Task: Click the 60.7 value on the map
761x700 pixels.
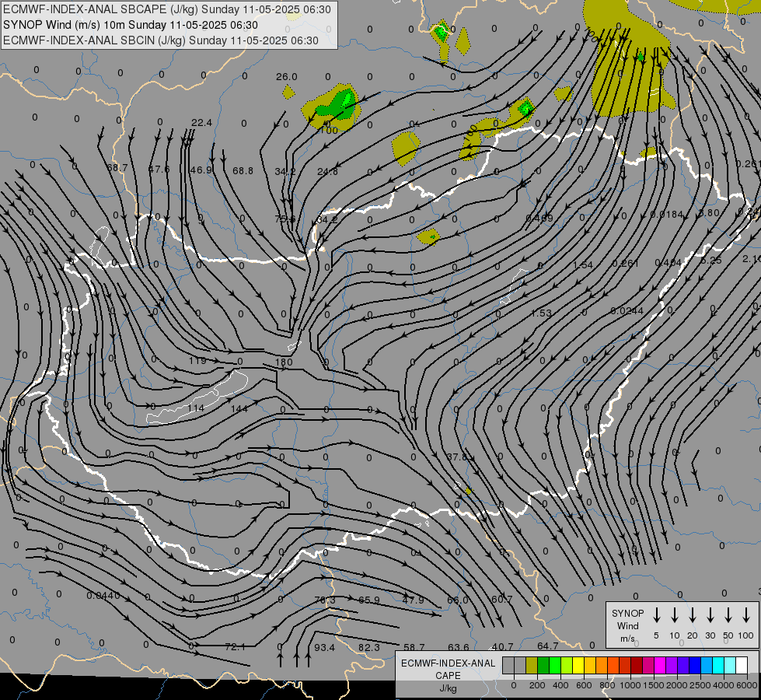Action: pos(501,600)
